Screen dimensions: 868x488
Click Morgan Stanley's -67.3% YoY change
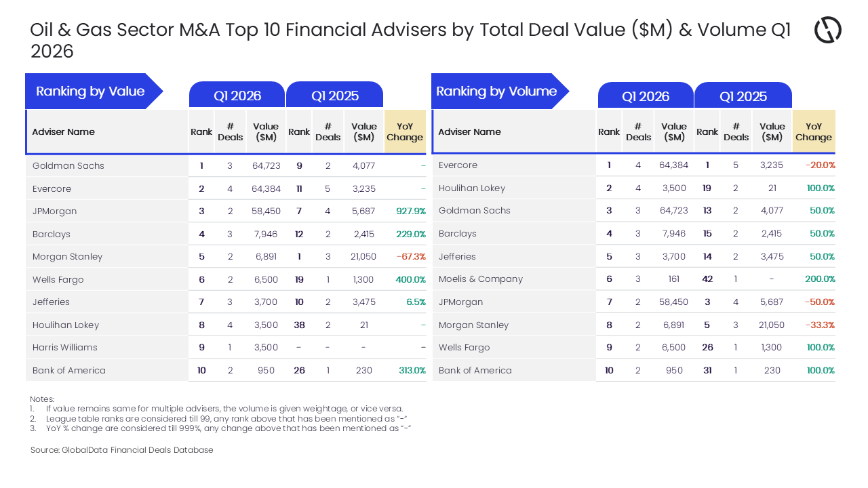pyautogui.click(x=411, y=256)
